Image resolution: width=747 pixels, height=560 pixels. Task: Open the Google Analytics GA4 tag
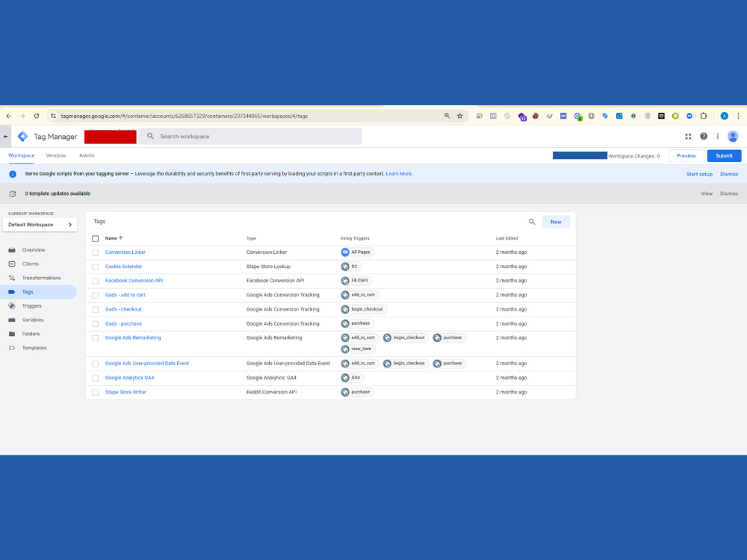[x=129, y=378]
